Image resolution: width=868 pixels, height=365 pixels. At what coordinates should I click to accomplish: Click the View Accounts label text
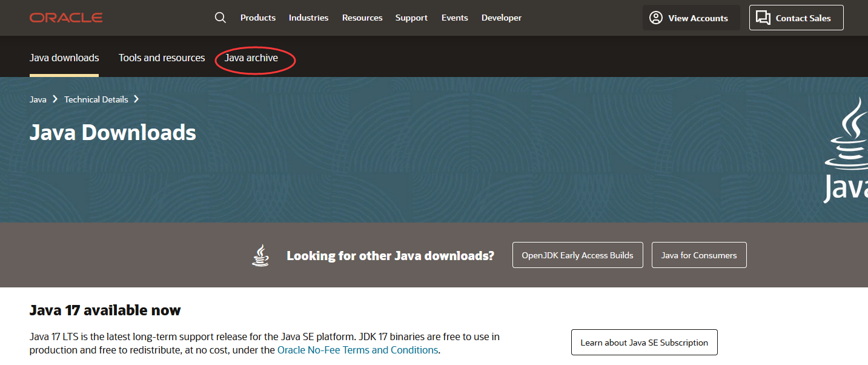[x=698, y=18]
